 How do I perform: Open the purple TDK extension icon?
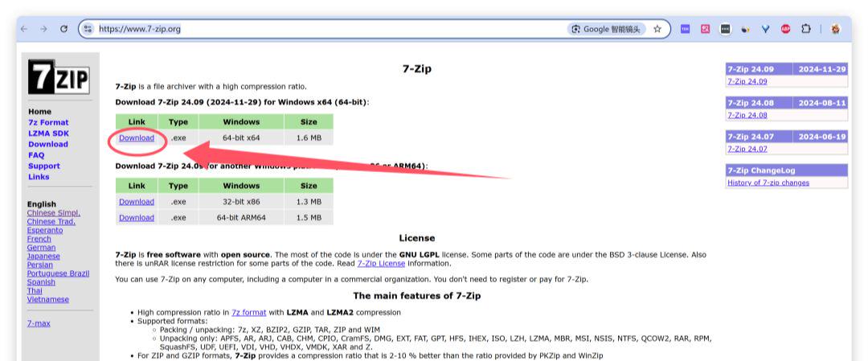tap(685, 29)
